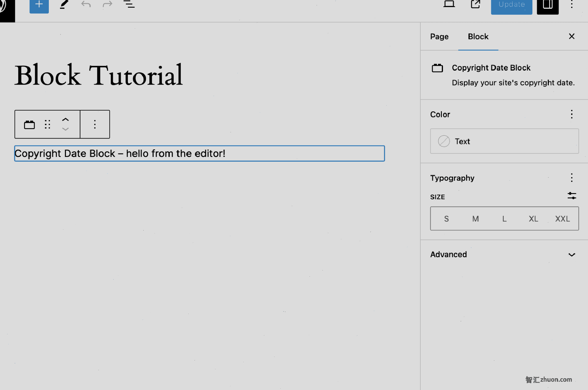Click the Block Tutorial page title
Screen dimensions: 588x390
(x=99, y=75)
